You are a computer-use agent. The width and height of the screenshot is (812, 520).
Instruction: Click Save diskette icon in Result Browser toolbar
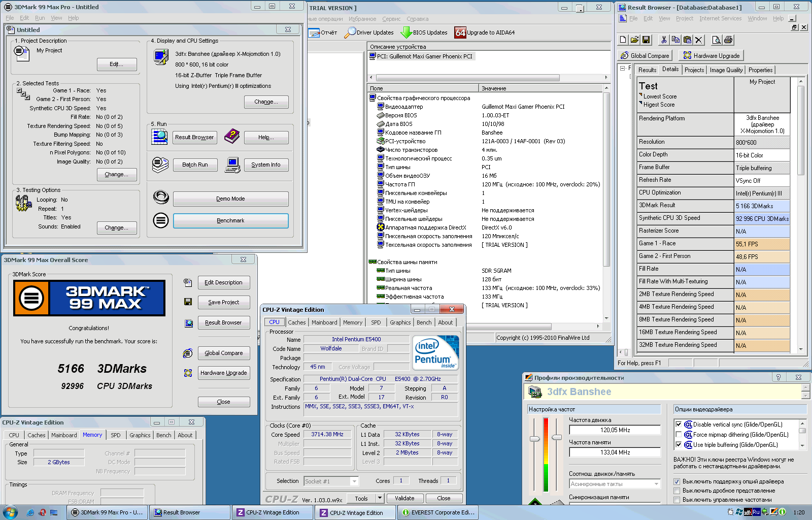(x=646, y=40)
